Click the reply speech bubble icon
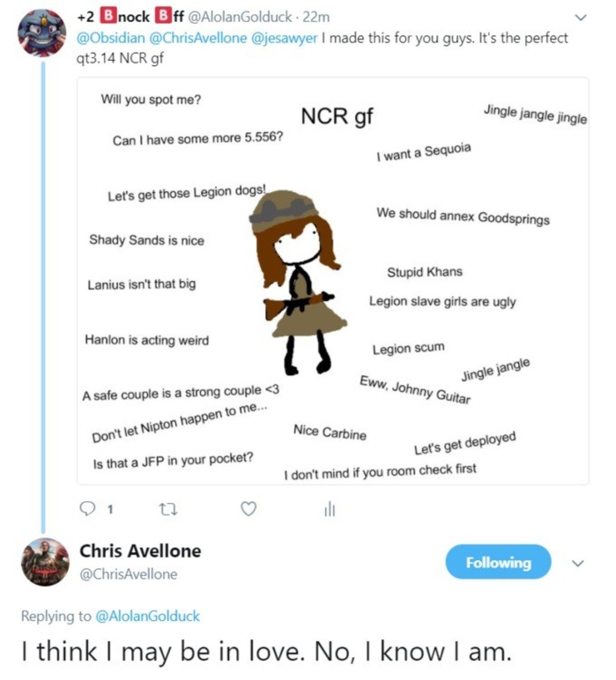Screen dimensions: 616x680 click(88, 509)
